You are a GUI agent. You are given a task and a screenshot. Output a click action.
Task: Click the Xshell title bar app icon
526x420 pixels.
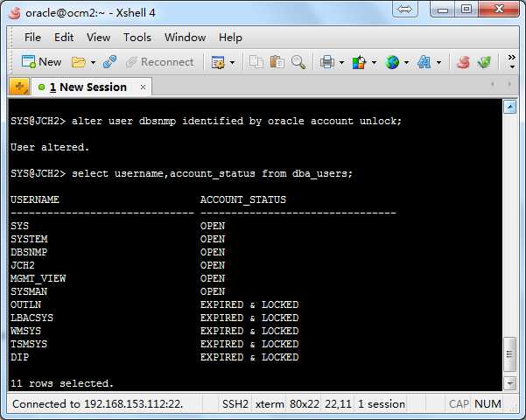click(14, 13)
